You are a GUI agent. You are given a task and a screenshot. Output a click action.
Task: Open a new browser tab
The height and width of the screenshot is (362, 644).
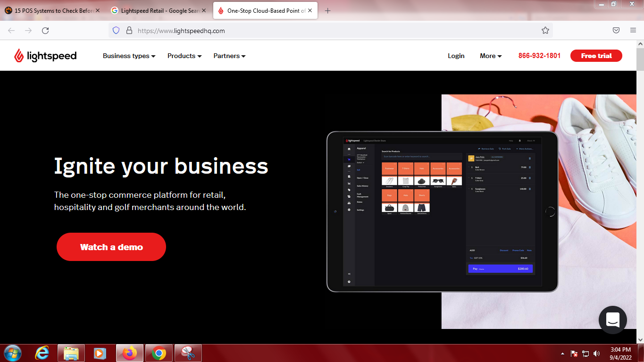[328, 10]
